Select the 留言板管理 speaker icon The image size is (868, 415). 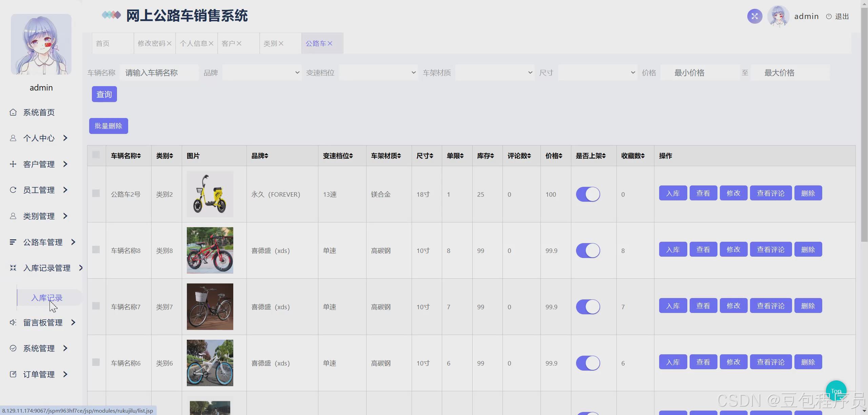[x=13, y=322]
